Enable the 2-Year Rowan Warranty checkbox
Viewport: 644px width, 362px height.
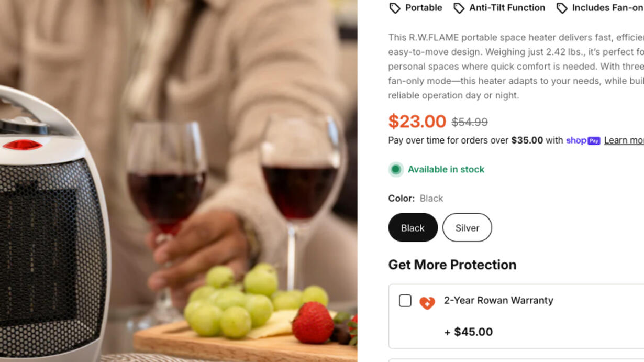[405, 301]
